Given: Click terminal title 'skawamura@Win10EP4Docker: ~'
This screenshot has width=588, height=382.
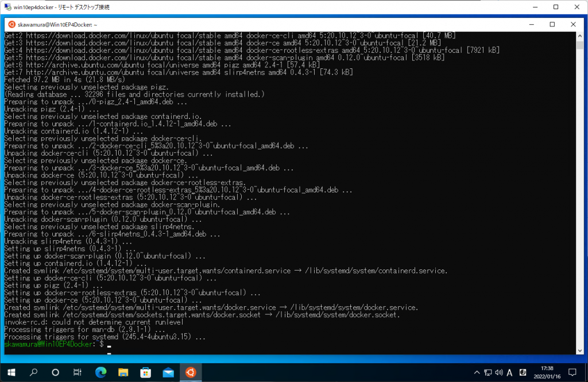Looking at the screenshot, I should pos(57,24).
